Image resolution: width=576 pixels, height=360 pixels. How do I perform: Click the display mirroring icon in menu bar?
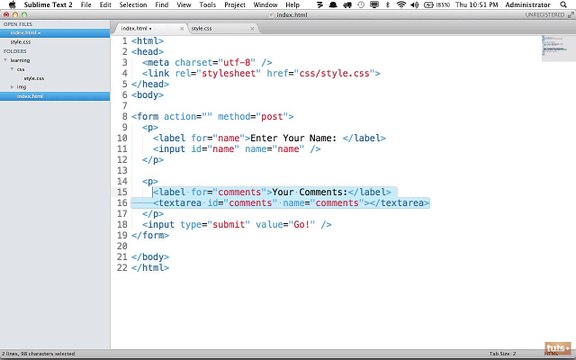(x=374, y=5)
